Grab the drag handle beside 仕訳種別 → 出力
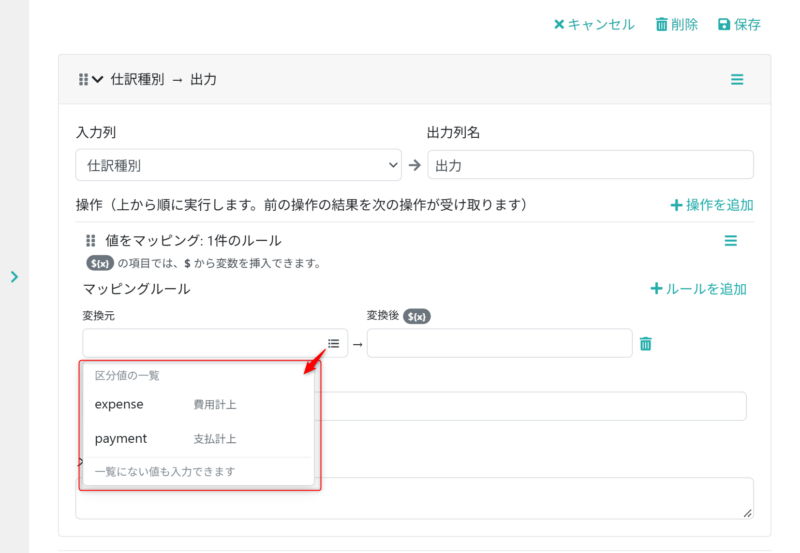The width and height of the screenshot is (800, 553). 83,80
